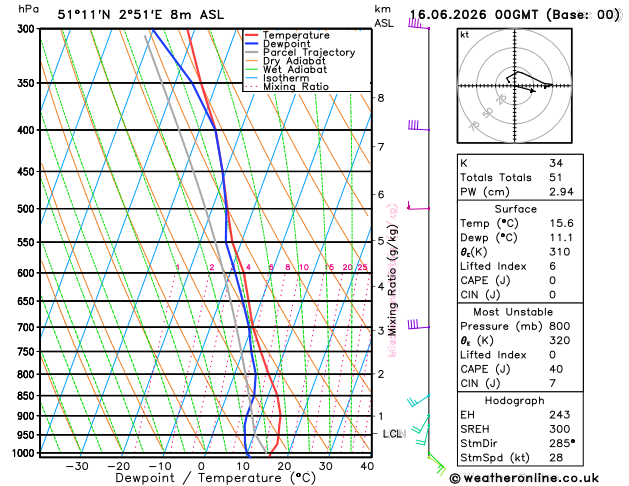
Task: Click the LCL level marker
Action: pos(394,433)
